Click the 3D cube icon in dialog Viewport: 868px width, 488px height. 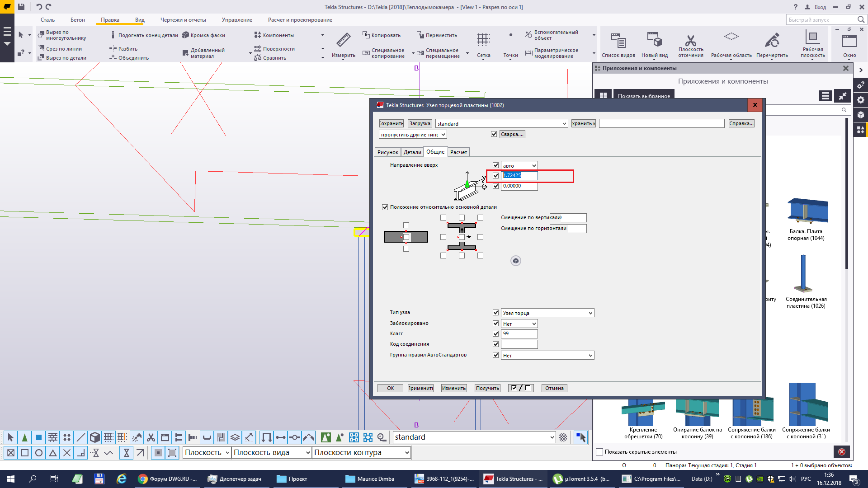(x=516, y=261)
